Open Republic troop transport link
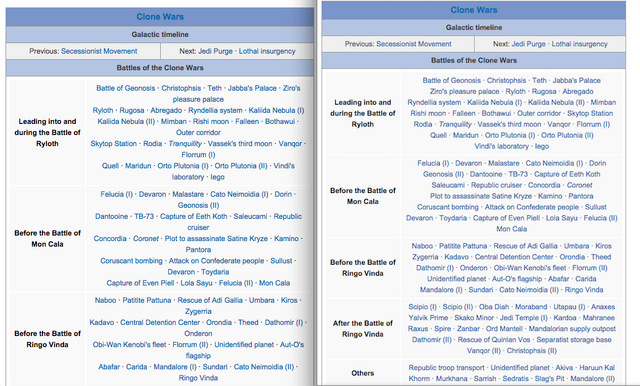The width and height of the screenshot is (640, 386). click(447, 368)
